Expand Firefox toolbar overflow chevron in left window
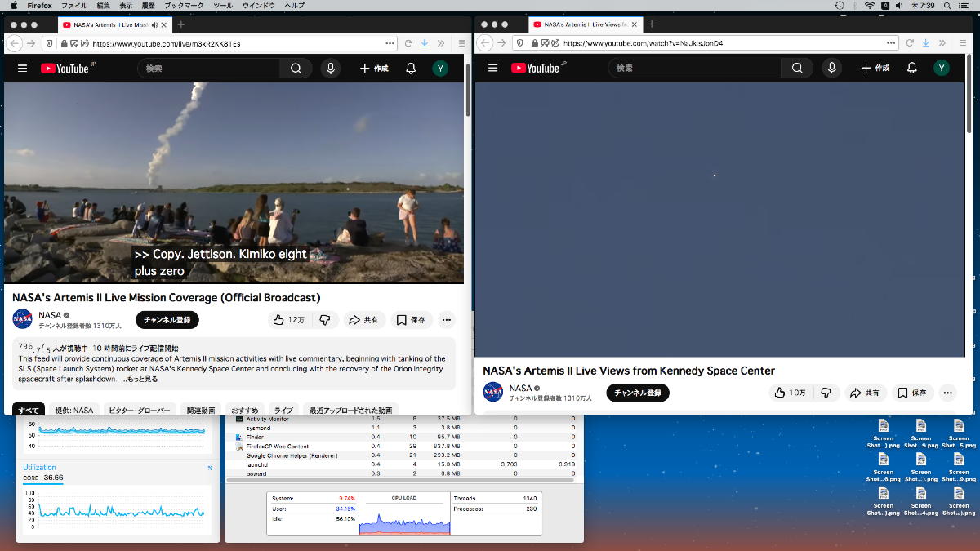 [440, 43]
